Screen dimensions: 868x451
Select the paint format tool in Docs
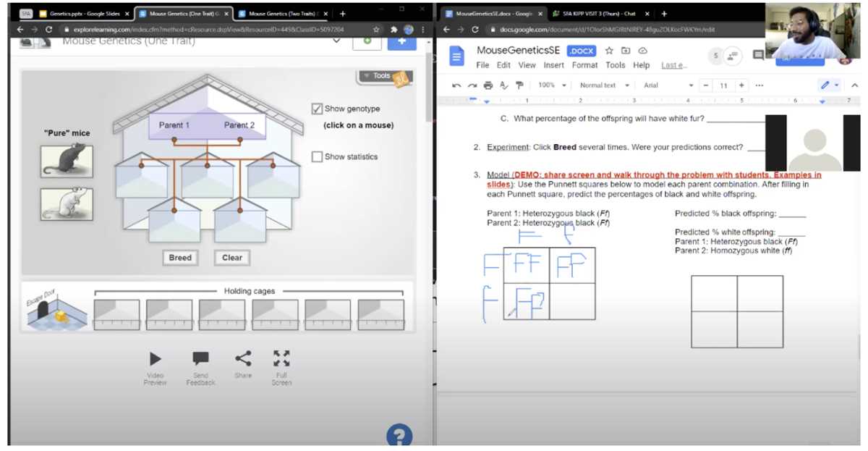[519, 85]
